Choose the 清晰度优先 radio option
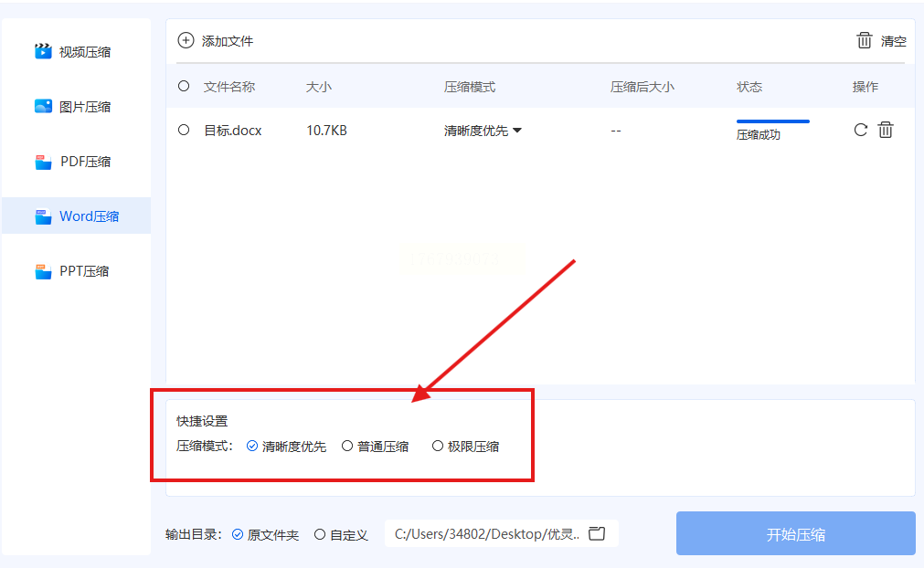This screenshot has height=568, width=924. 286,447
